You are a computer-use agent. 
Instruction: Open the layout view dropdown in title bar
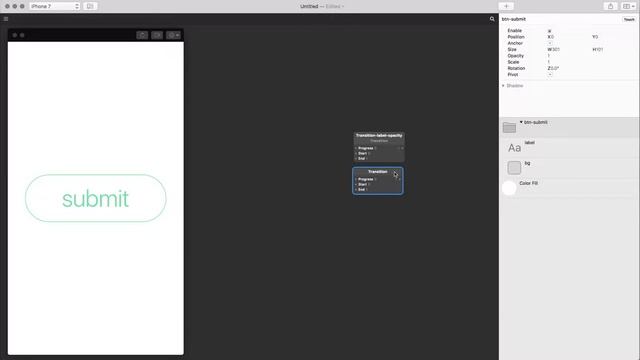pos(628,6)
